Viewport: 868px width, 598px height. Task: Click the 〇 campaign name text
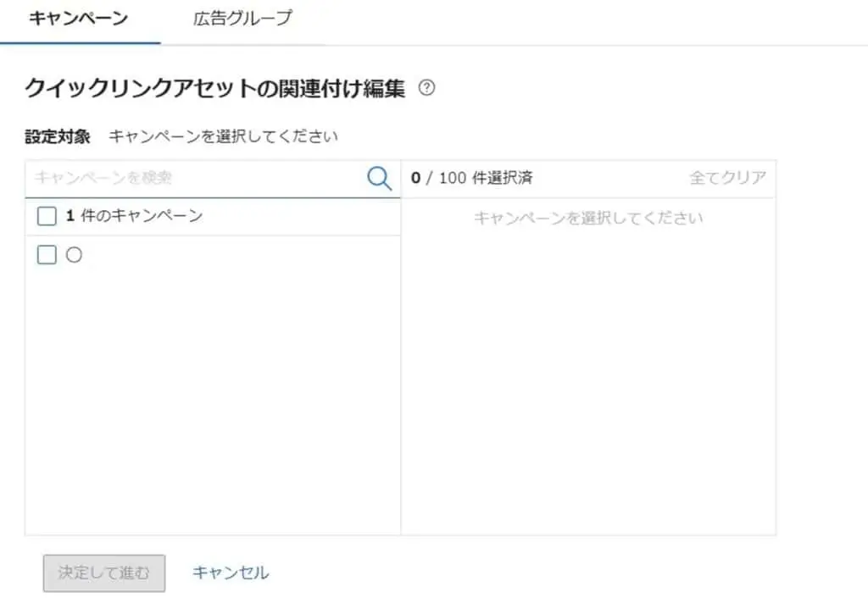pyautogui.click(x=75, y=254)
